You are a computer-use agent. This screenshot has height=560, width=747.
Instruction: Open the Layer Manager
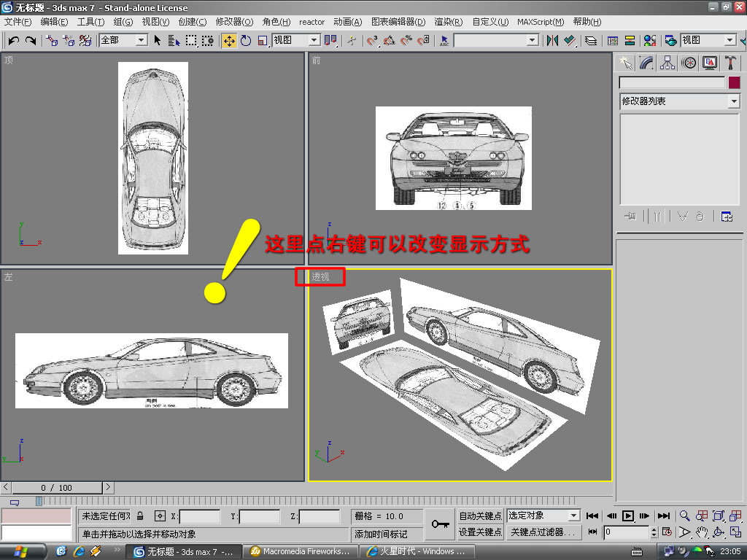tap(591, 41)
